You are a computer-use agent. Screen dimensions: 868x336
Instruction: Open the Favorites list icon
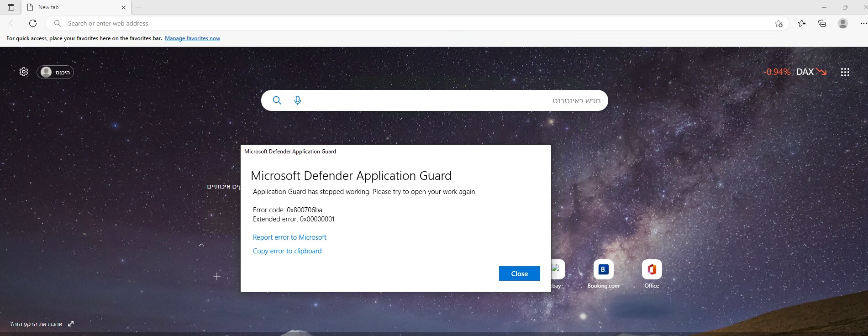[x=802, y=23]
